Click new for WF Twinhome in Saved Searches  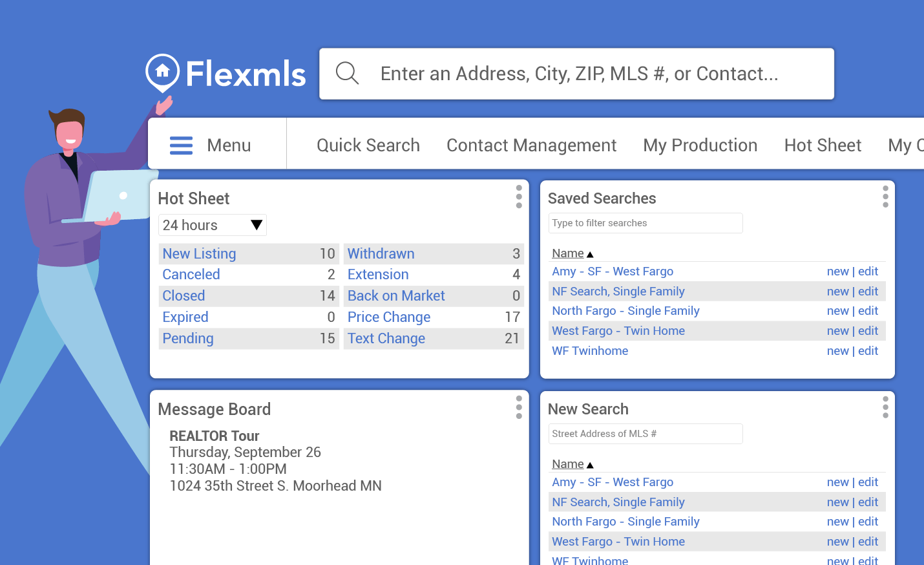[838, 351]
